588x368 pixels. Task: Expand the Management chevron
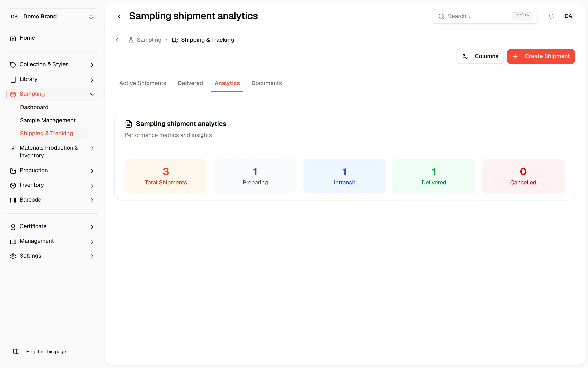[x=92, y=241]
